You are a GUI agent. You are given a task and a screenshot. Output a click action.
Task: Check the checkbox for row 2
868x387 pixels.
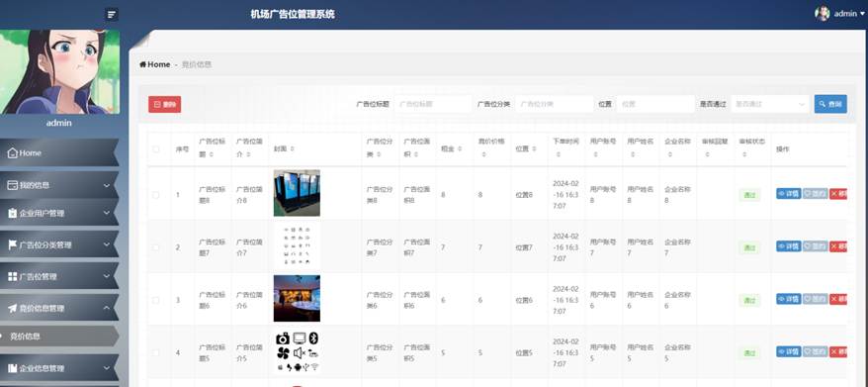[x=156, y=247]
